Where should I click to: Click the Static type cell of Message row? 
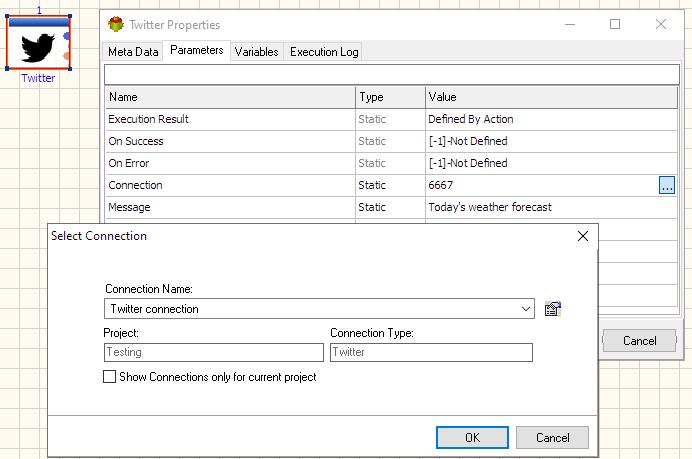coord(390,207)
